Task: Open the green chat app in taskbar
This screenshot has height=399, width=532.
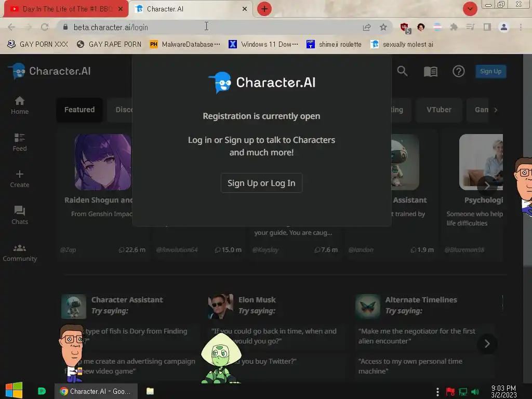Action: (x=42, y=391)
